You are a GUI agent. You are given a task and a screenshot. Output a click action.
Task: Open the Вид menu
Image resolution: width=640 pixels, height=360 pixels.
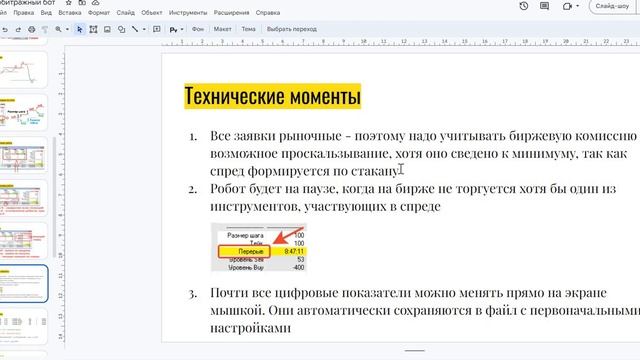(46, 13)
